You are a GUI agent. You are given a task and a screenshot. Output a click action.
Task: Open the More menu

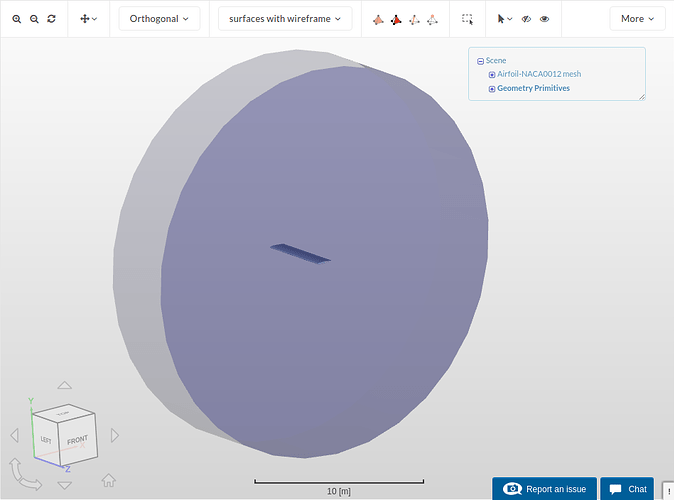637,19
